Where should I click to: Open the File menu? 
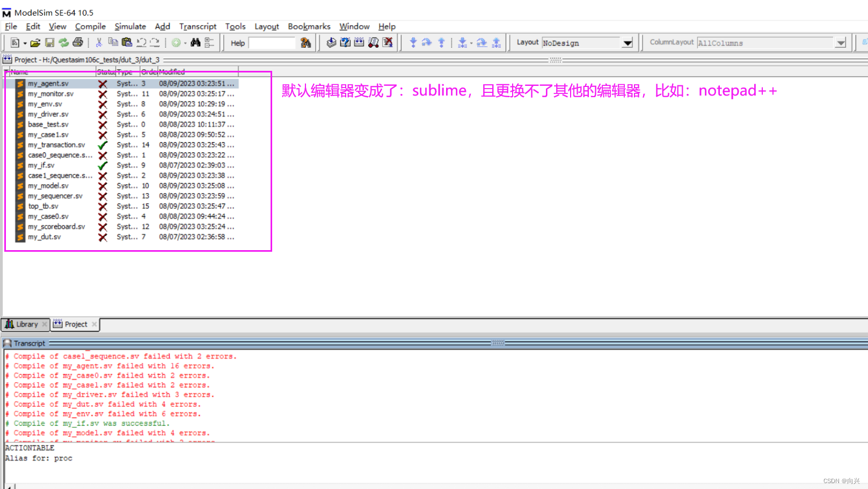pos(11,26)
